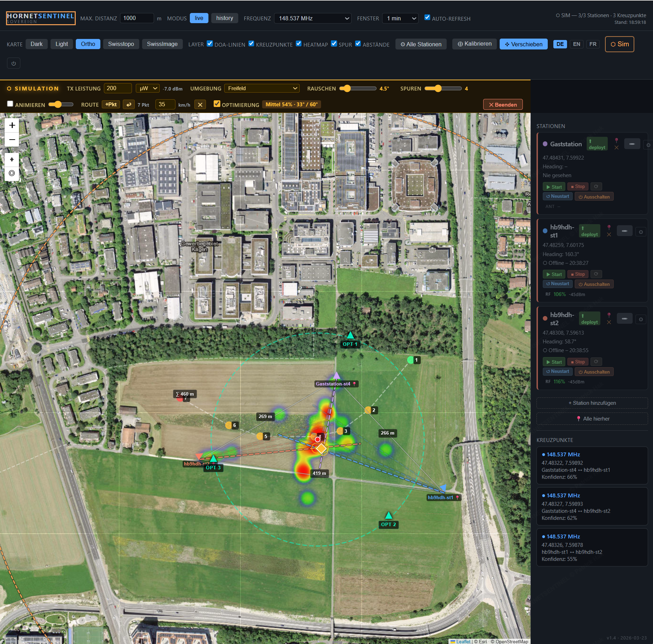This screenshot has width=653, height=644.
Task: Click the pin icon on Gaststation card
Action: [x=616, y=140]
